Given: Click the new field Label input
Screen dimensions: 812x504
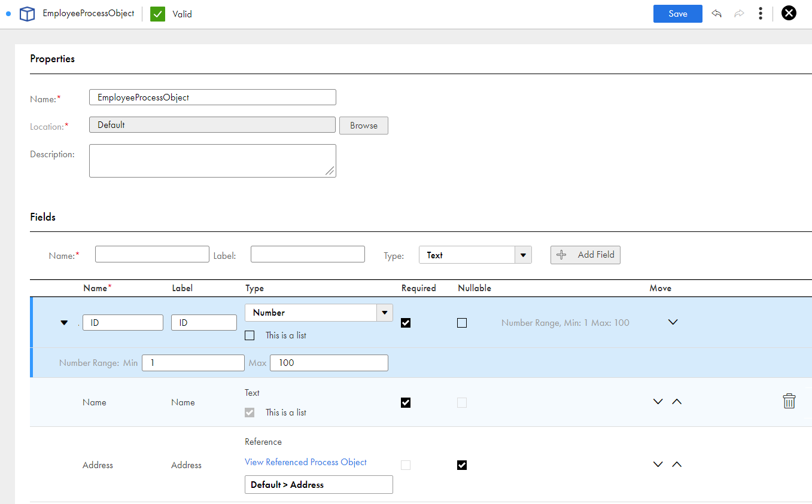Looking at the screenshot, I should pos(308,254).
